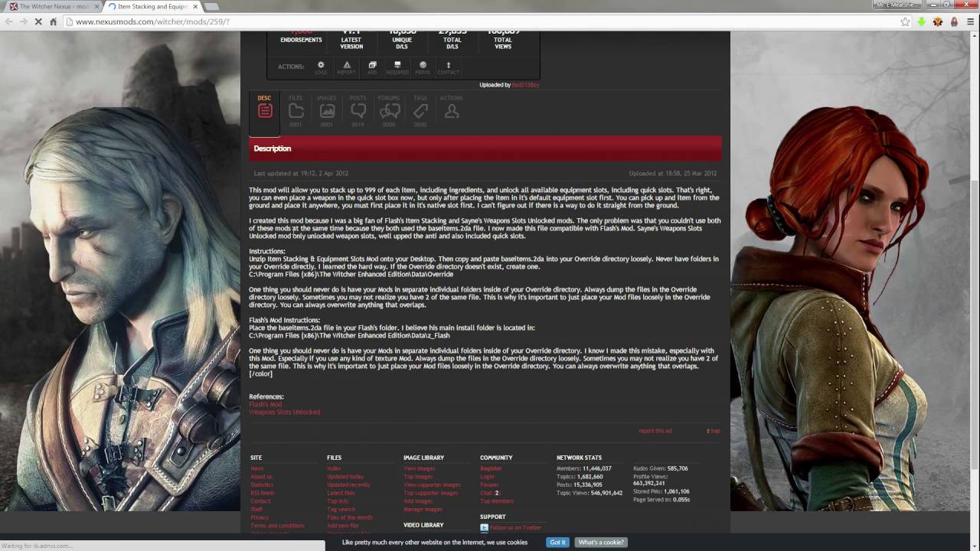980x551 pixels.
Task: Open the Updated today footer link
Action: [345, 477]
